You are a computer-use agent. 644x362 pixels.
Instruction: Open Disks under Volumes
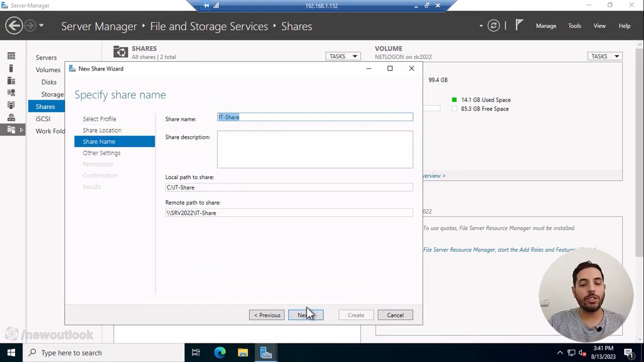[x=49, y=82]
